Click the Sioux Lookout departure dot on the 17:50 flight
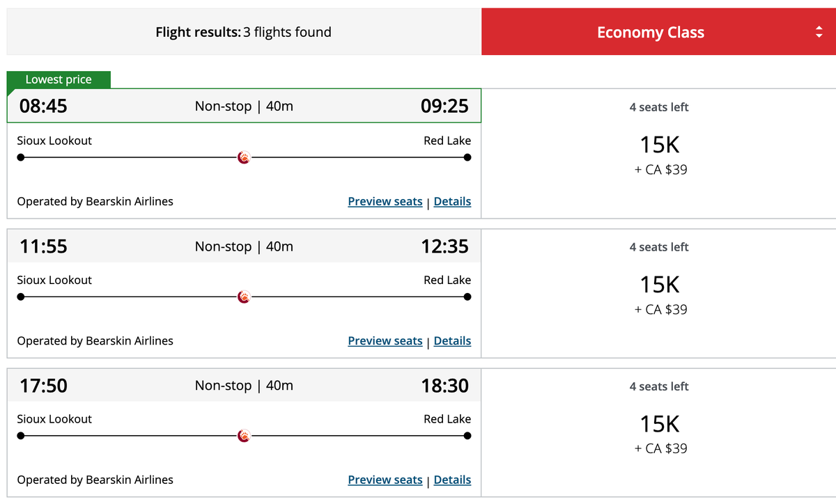 (x=21, y=436)
